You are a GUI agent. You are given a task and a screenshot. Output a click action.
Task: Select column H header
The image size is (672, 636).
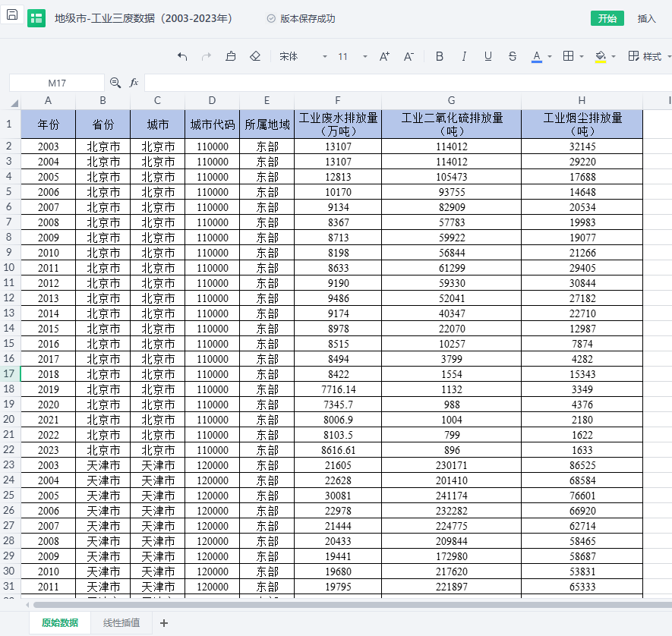click(x=582, y=101)
